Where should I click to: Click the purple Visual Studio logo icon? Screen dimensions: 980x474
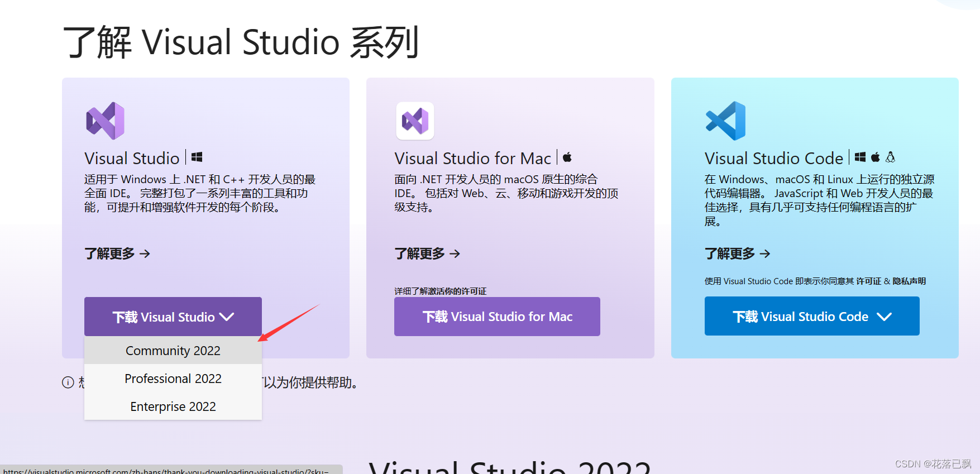tap(105, 121)
